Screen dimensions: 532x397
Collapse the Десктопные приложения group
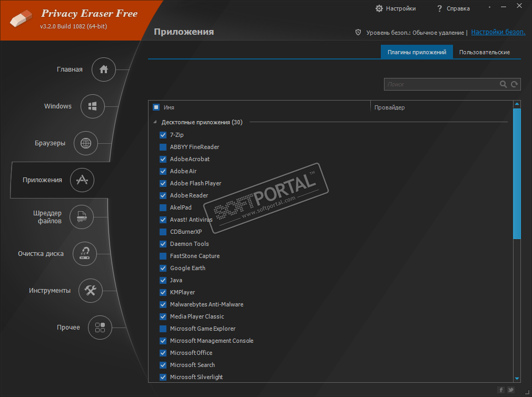point(155,122)
